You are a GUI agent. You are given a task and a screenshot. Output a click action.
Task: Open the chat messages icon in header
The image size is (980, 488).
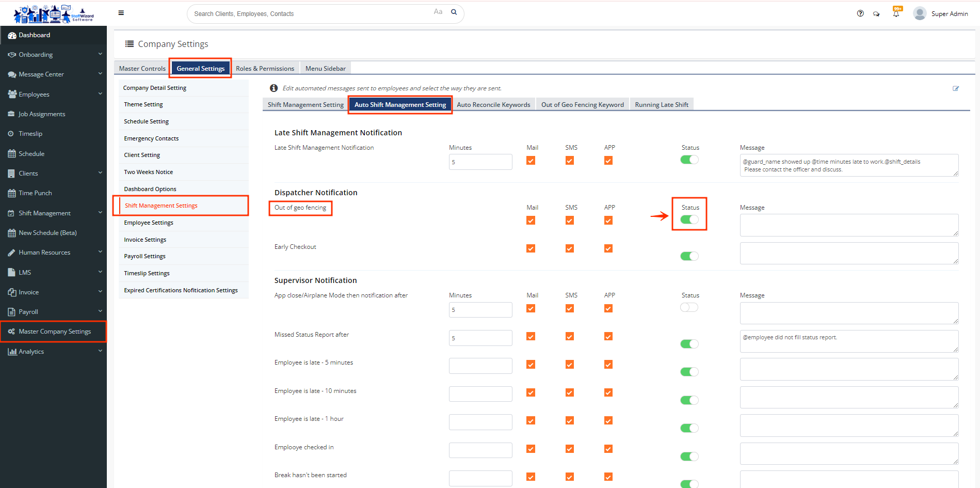tap(876, 14)
